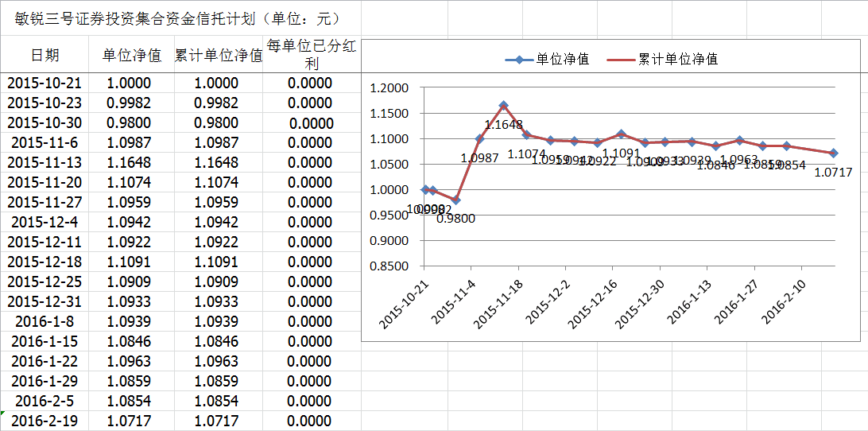Click the 1.0987 data label in the chart
868x431 pixels.
coord(479,158)
